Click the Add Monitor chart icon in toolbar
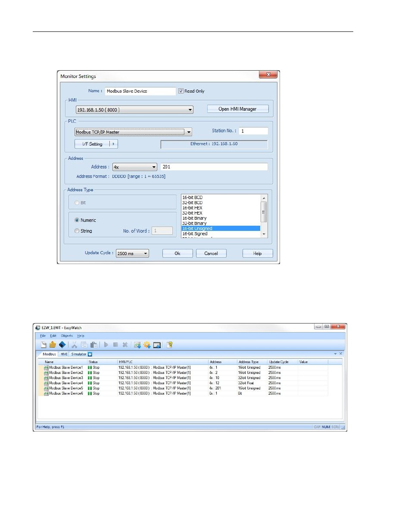411x532 pixels. (x=137, y=345)
